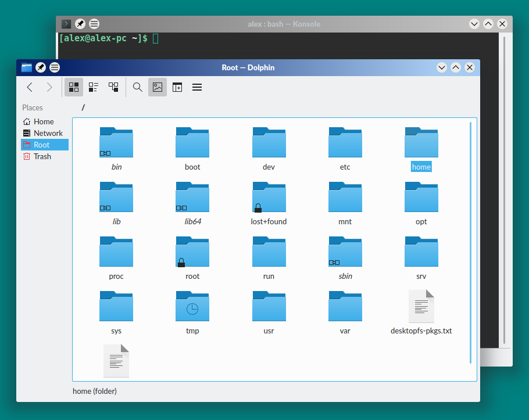529x420 pixels.
Task: Select the mnt folder icon
Action: 345,197
